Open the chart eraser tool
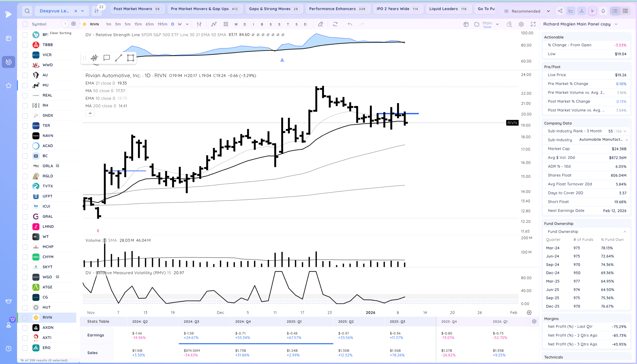The height and width of the screenshot is (364, 637). pyautogui.click(x=320, y=24)
